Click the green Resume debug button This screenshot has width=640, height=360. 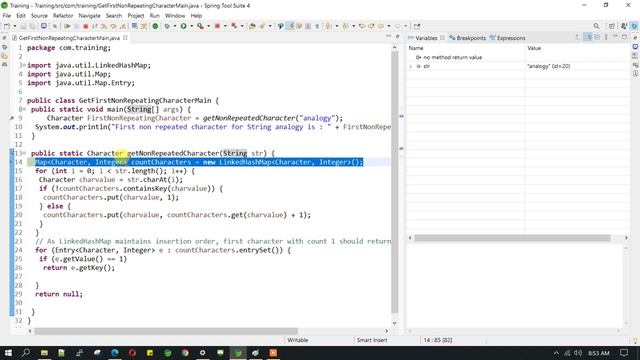pyautogui.click(x=67, y=26)
